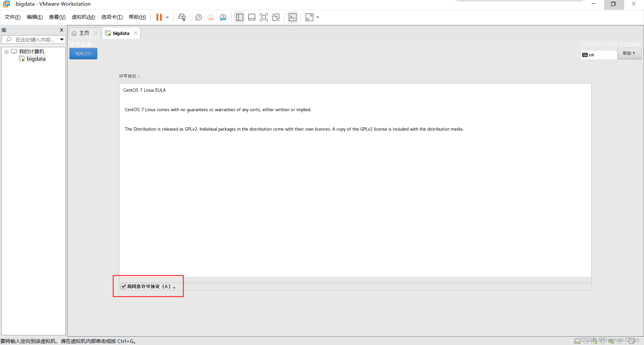Close the 库 library panel
The width and height of the screenshot is (644, 345).
tap(61, 30)
